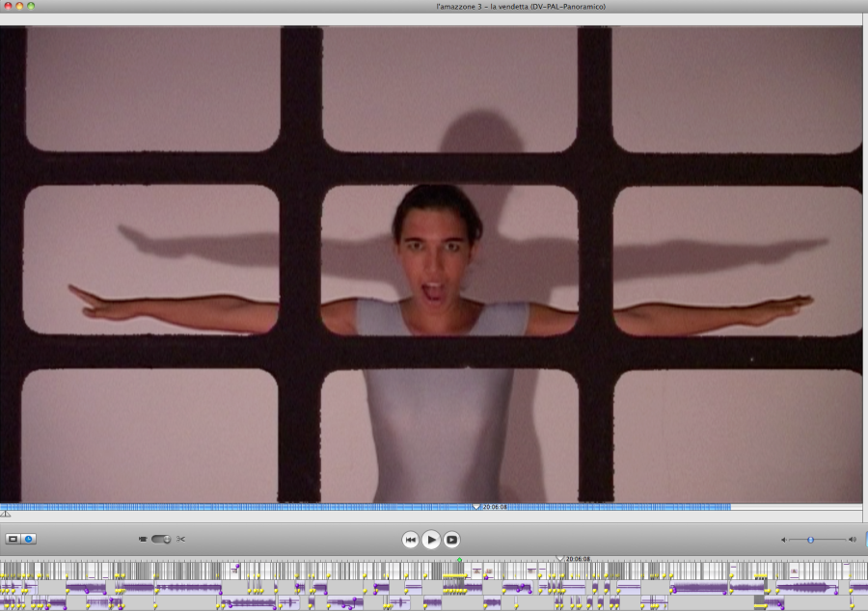This screenshot has width=868, height=611.
Task: Click the low-volume speaker icon
Action: [x=783, y=540]
